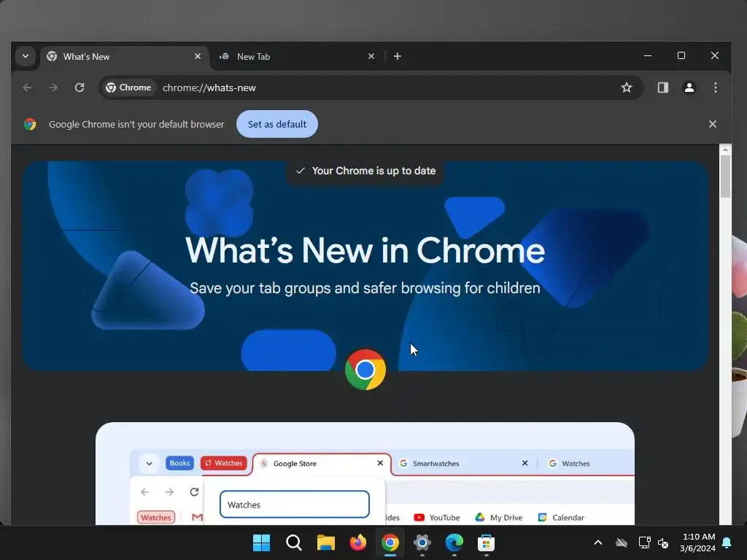Close the New Tab tab

(x=371, y=56)
